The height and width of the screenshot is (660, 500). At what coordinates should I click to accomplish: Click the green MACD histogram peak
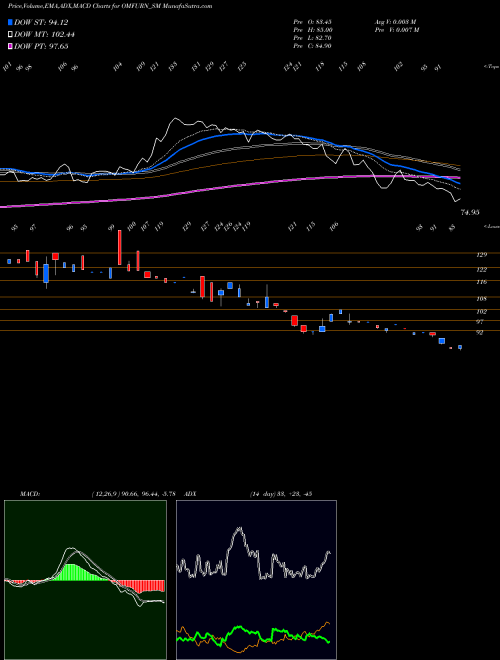click(x=73, y=572)
